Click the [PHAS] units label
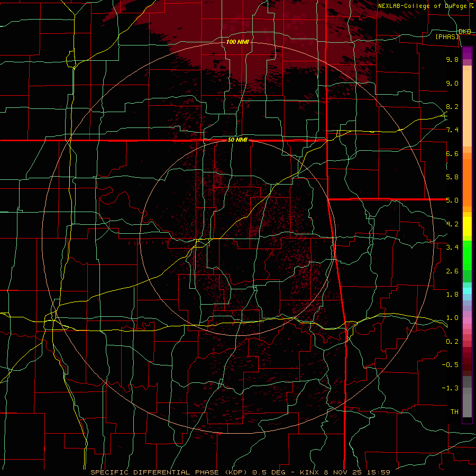Image resolution: width=476 pixels, height=476 pixels. tap(447, 37)
